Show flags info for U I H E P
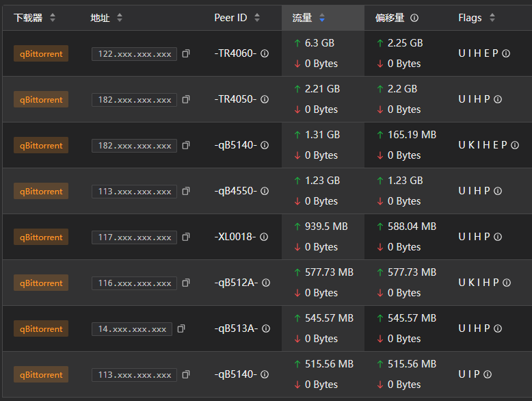The width and height of the screenshot is (532, 401). 506,53
